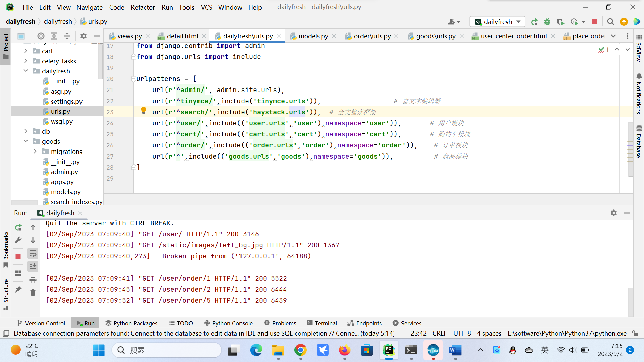Open the dailyfresh run configuration dropdown
Image resolution: width=644 pixels, height=362 pixels.
point(497,22)
